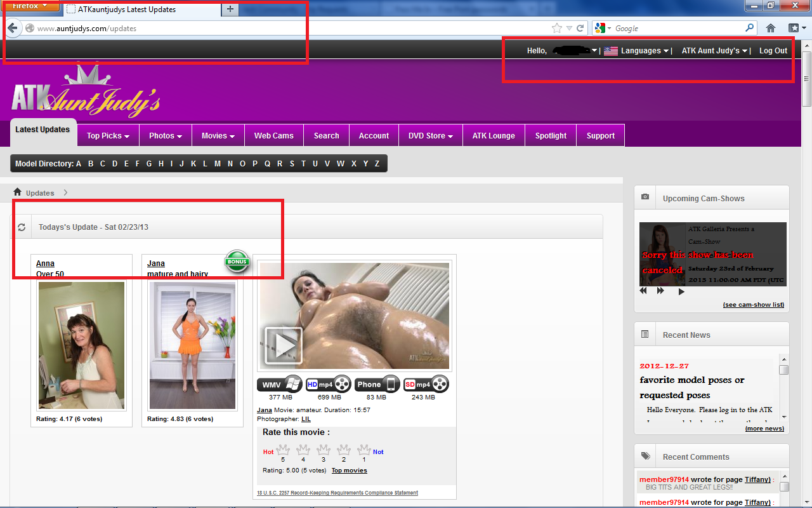812x508 pixels.
Task: Download the WMV format file
Action: click(x=279, y=384)
